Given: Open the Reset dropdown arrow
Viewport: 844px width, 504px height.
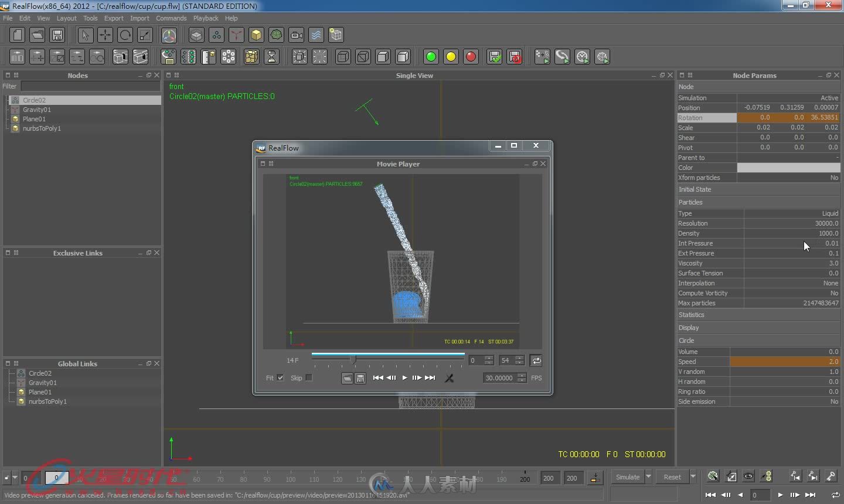Looking at the screenshot, I should [693, 477].
